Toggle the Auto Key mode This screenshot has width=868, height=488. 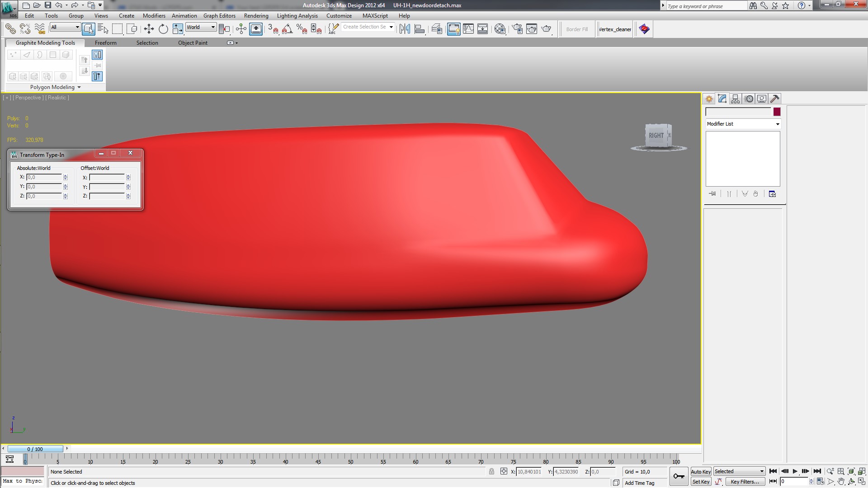tap(700, 471)
